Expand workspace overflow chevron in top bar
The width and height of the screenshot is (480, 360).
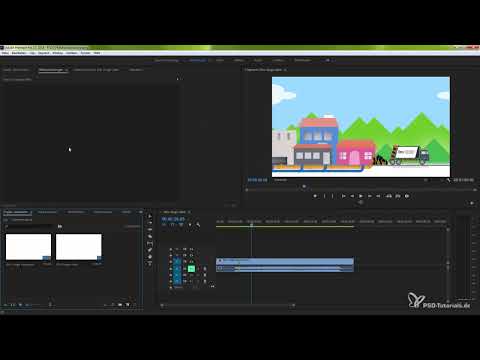click(x=328, y=60)
